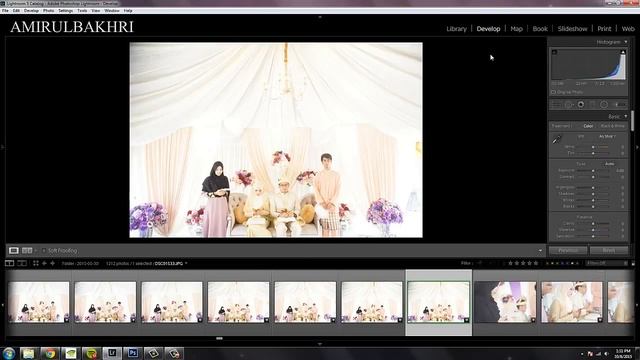The width and height of the screenshot is (640, 360).
Task: Open Google Chrome from the taskbar
Action: (x=50, y=353)
